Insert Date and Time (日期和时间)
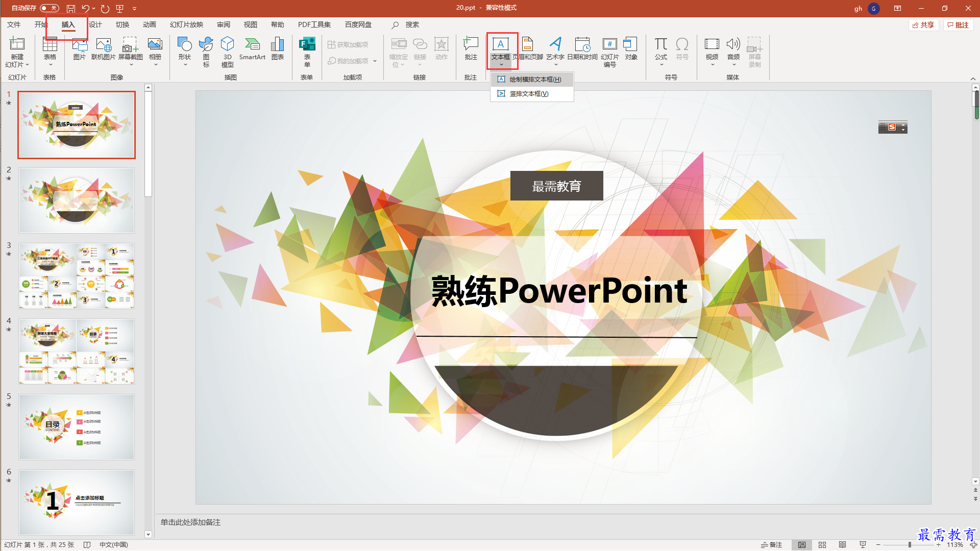Viewport: 980px width, 551px height. coord(582,48)
